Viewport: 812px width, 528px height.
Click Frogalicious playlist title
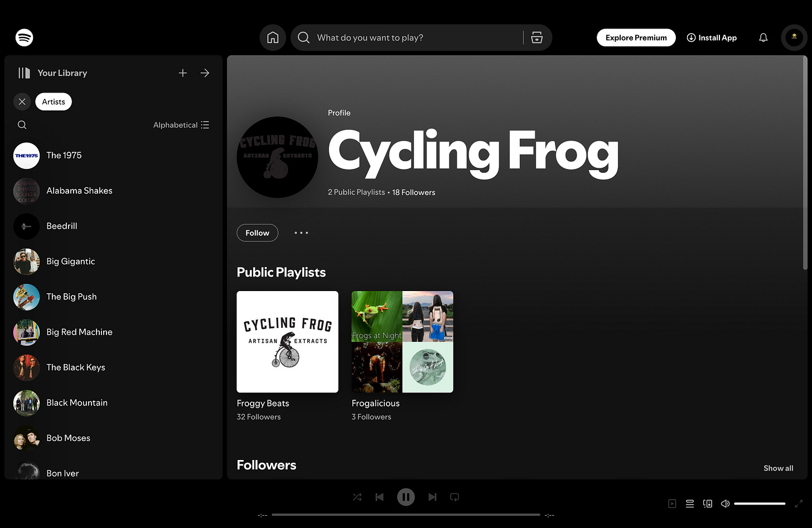tap(376, 403)
